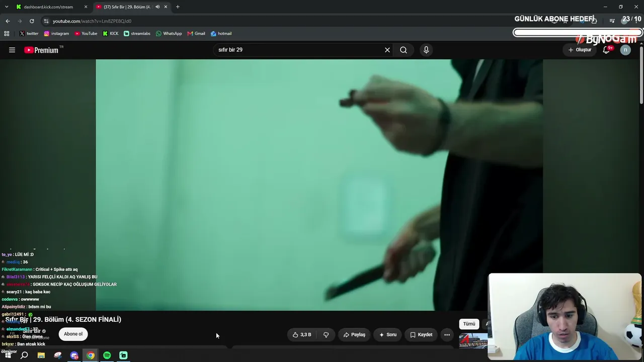This screenshot has width=644, height=362.
Task: Open Spotify from the taskbar
Action: [107, 355]
